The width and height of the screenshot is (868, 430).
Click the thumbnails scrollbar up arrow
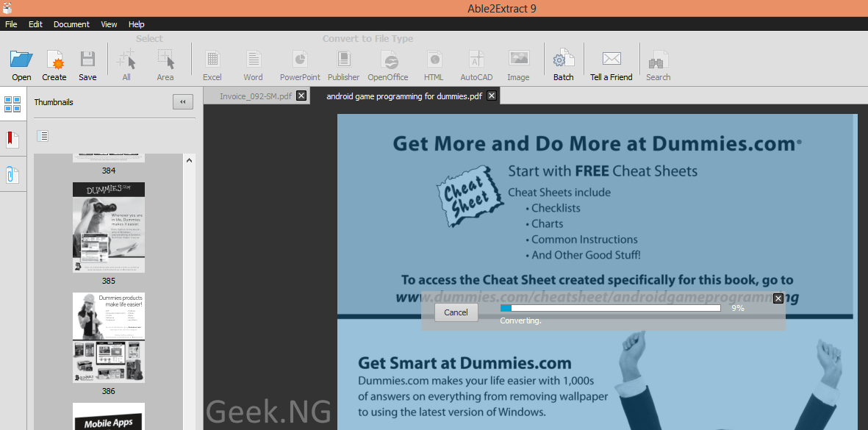pos(190,160)
